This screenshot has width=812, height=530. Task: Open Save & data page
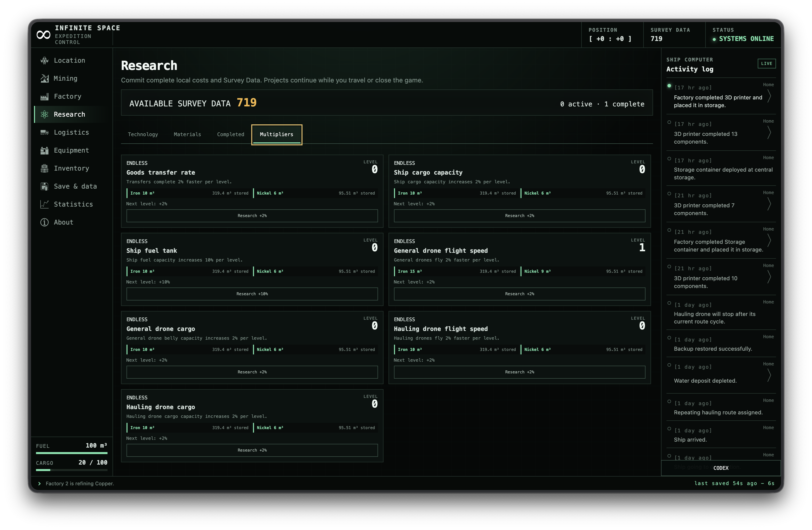click(x=72, y=186)
